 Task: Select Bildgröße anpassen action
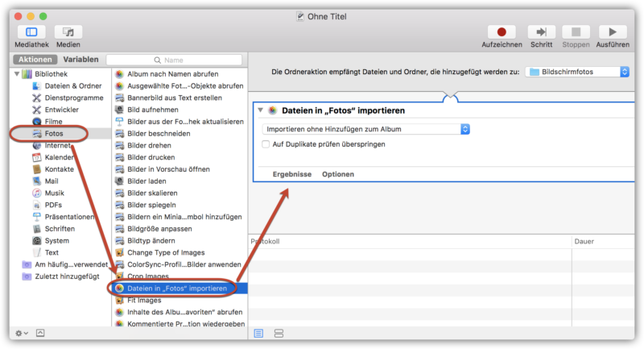tap(159, 229)
